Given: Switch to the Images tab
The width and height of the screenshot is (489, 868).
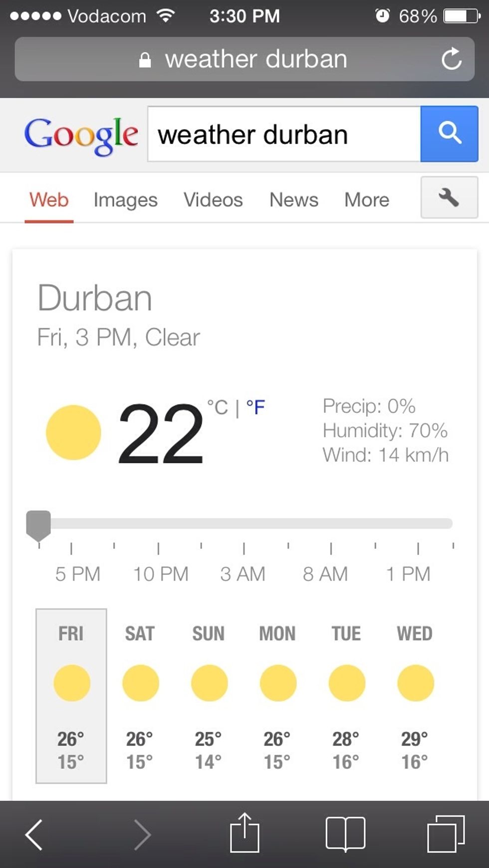Looking at the screenshot, I should pyautogui.click(x=126, y=200).
